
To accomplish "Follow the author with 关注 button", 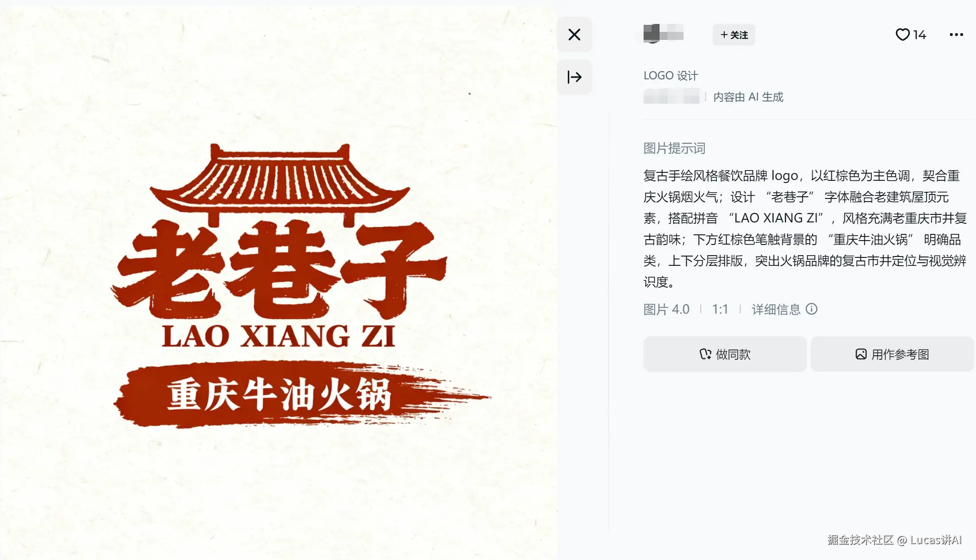I will (x=734, y=35).
